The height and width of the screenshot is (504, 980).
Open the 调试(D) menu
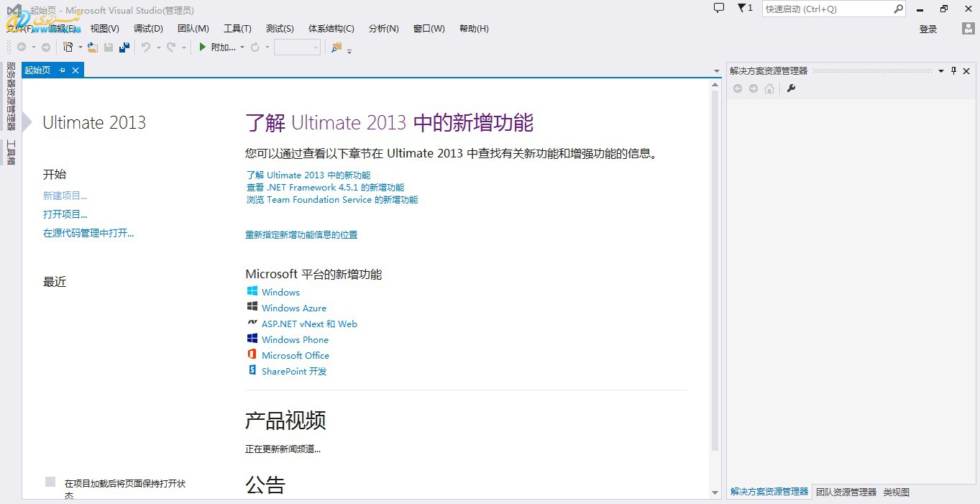(x=148, y=29)
